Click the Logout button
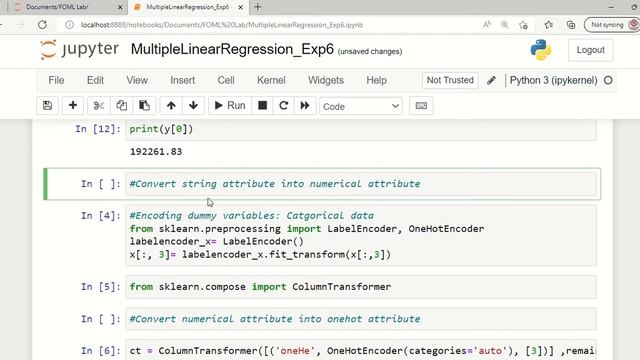Screen dimensions: 640x360 [591, 50]
